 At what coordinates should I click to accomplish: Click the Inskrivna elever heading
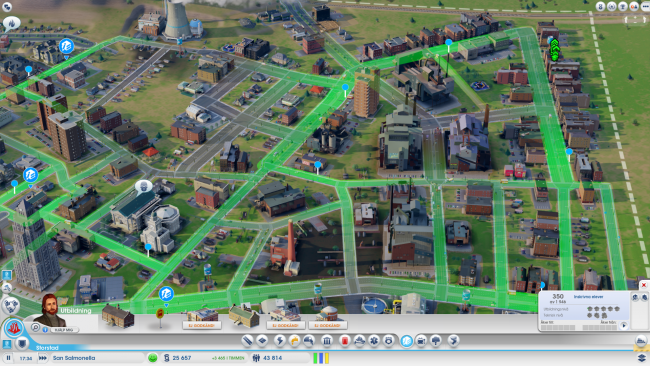588,297
